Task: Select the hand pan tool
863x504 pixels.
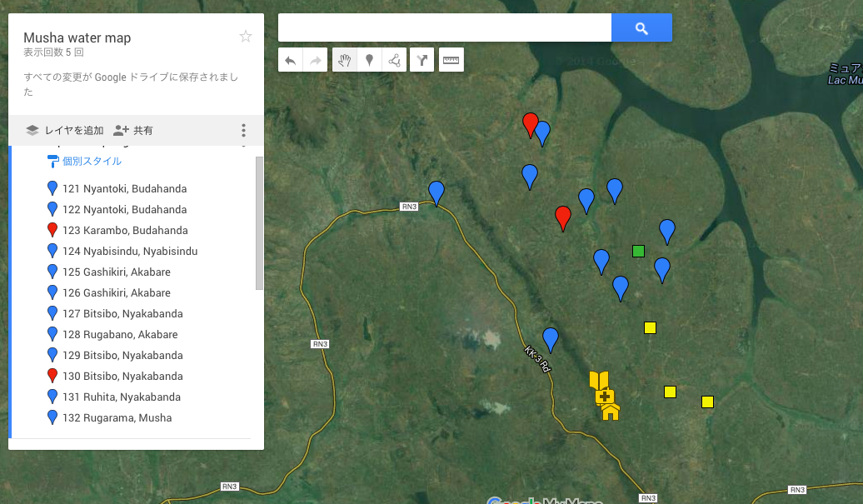Action: pos(345,60)
